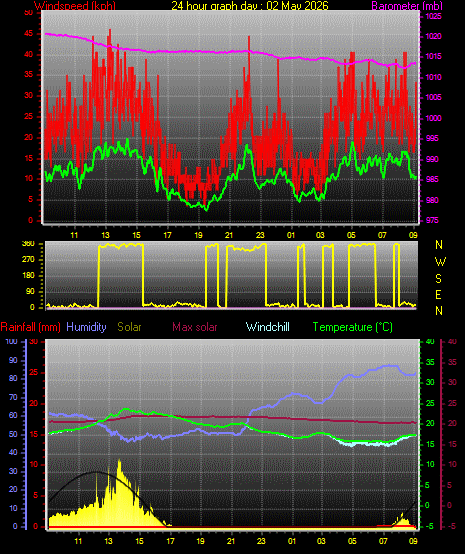The height and width of the screenshot is (554, 465).
Task: Click the 24 hour graph day title
Action: coord(250,6)
